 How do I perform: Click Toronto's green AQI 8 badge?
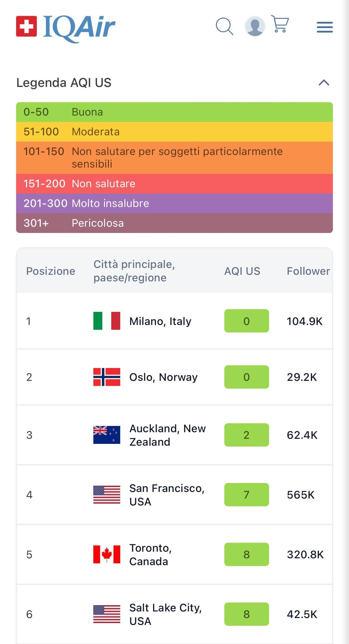click(x=246, y=554)
